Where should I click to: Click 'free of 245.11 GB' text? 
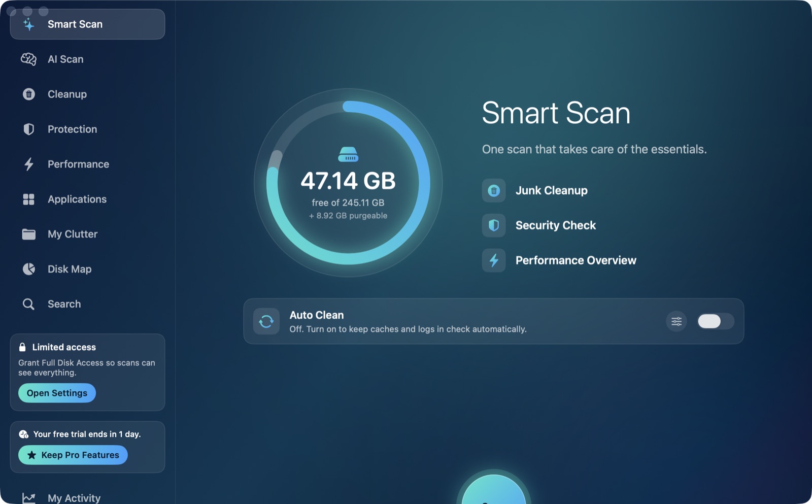(348, 203)
